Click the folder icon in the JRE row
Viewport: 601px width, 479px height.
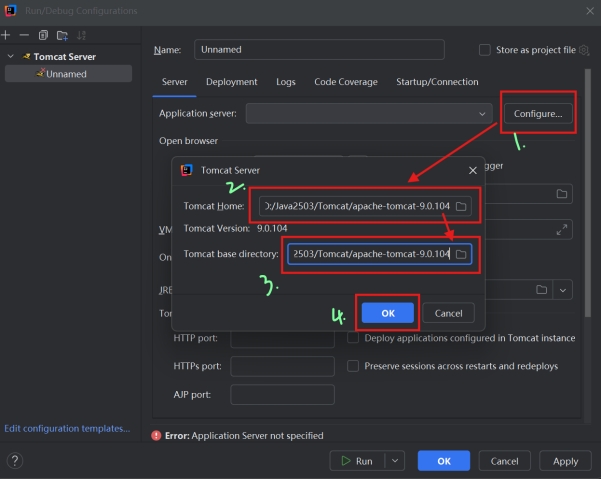coord(541,289)
